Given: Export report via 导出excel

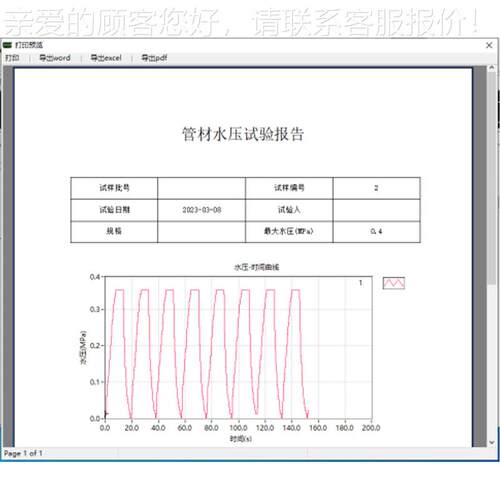Looking at the screenshot, I should (x=106, y=58).
